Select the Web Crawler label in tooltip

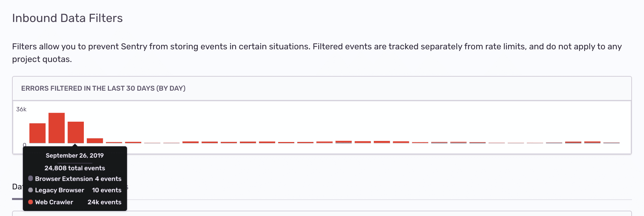(x=54, y=202)
